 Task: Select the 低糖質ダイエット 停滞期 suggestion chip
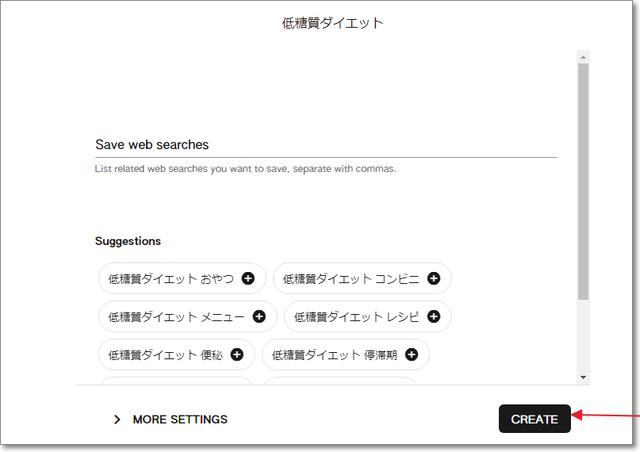(x=335, y=354)
